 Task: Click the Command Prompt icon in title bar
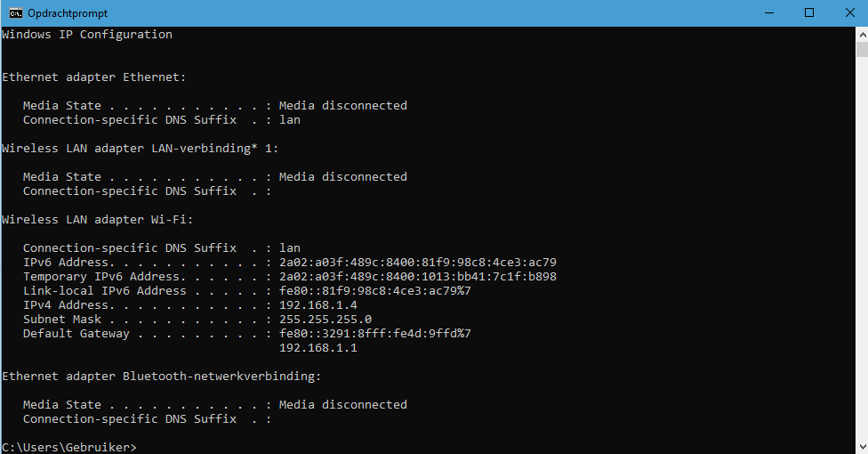pos(15,13)
